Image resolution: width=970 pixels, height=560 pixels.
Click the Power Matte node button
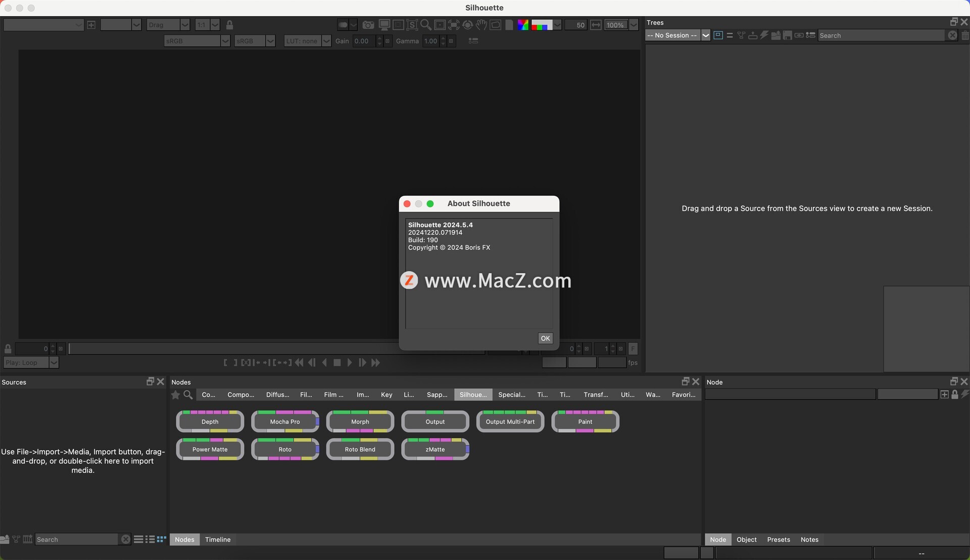(210, 449)
